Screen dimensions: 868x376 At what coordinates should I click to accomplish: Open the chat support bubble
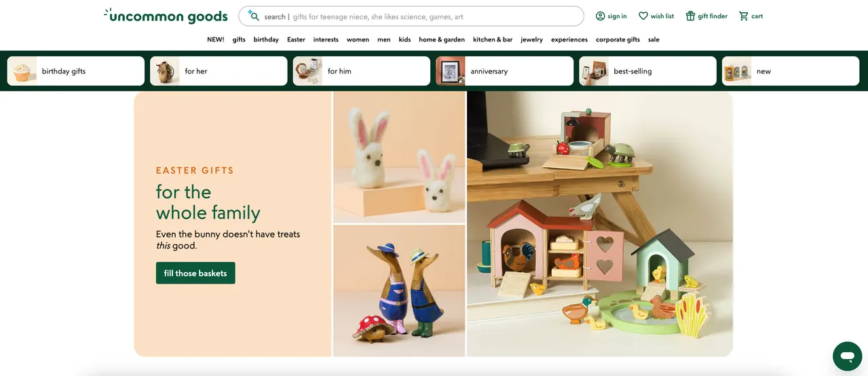(847, 356)
